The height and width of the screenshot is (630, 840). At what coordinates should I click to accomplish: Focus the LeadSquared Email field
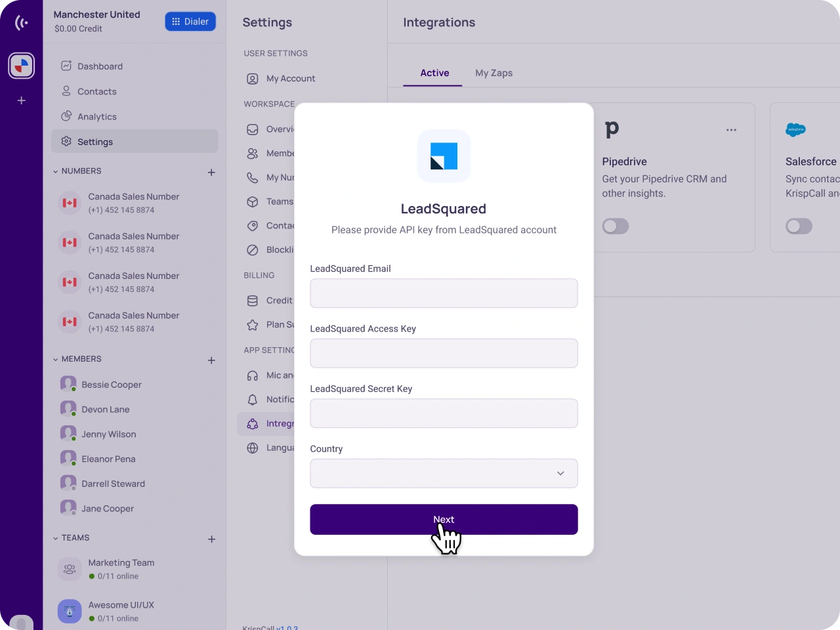[444, 293]
